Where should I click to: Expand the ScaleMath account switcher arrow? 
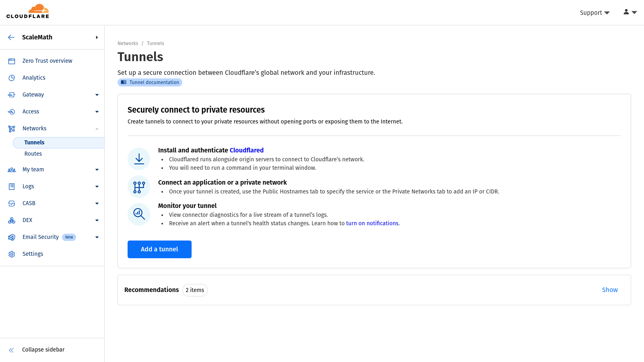pos(97,37)
